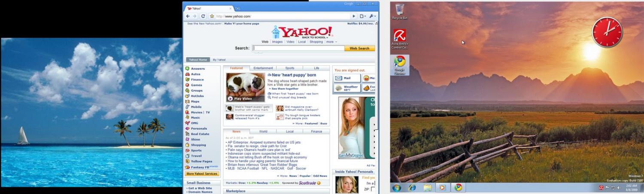
Task: Click the browser Back arrow button
Action: click(x=188, y=16)
